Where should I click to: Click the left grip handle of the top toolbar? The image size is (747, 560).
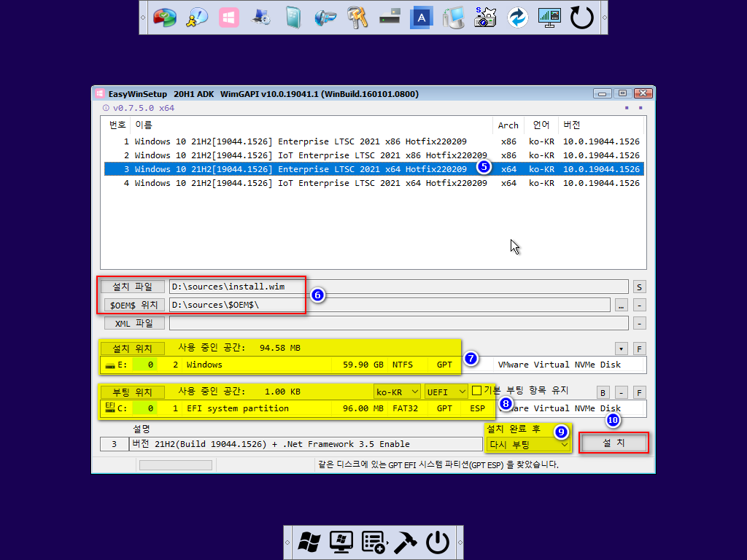143,17
